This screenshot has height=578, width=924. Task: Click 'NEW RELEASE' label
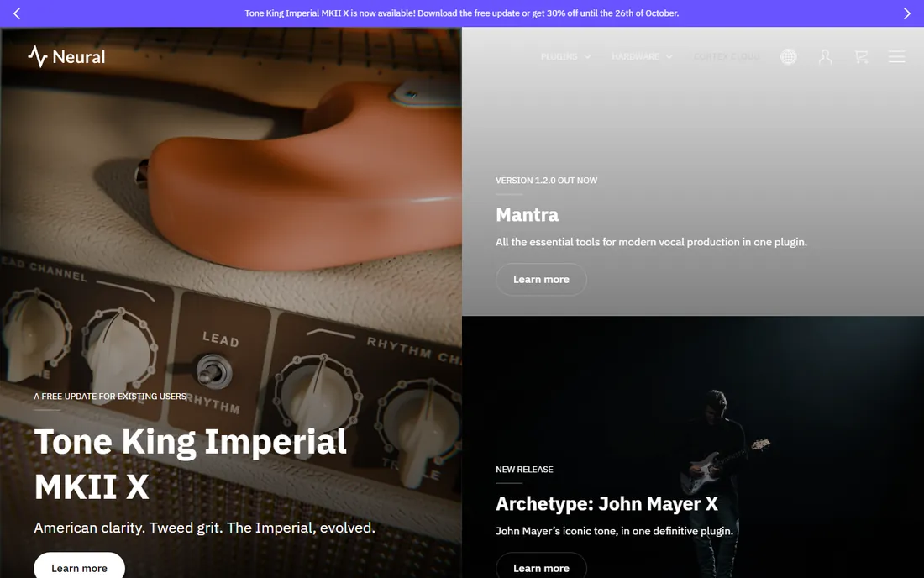[524, 470]
